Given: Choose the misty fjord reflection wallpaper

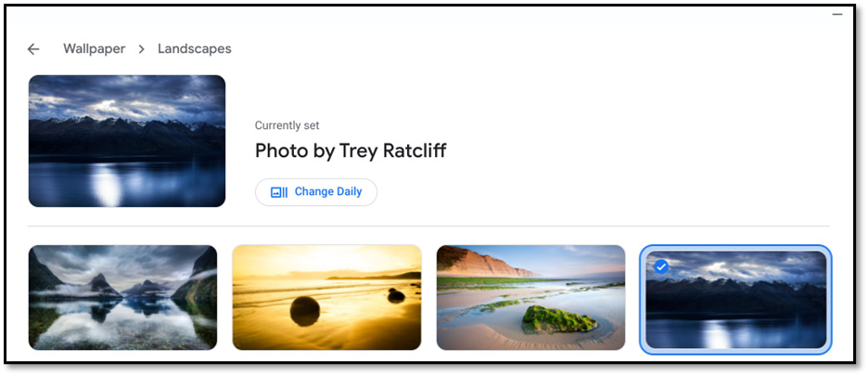Looking at the screenshot, I should pyautogui.click(x=123, y=297).
